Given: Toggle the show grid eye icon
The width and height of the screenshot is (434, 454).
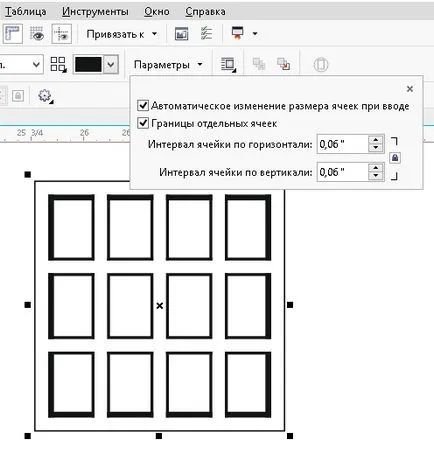Looking at the screenshot, I should pos(37,34).
